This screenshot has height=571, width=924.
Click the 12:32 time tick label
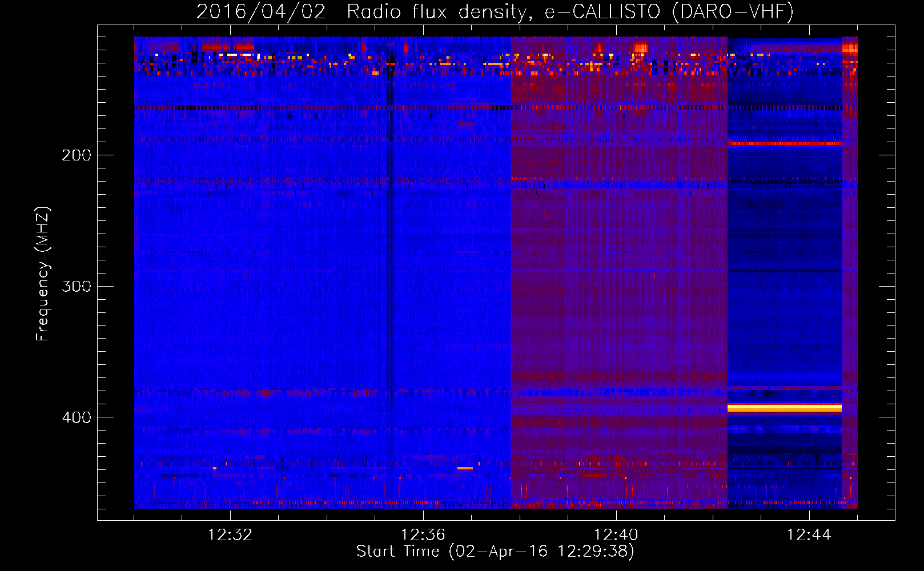[230, 535]
